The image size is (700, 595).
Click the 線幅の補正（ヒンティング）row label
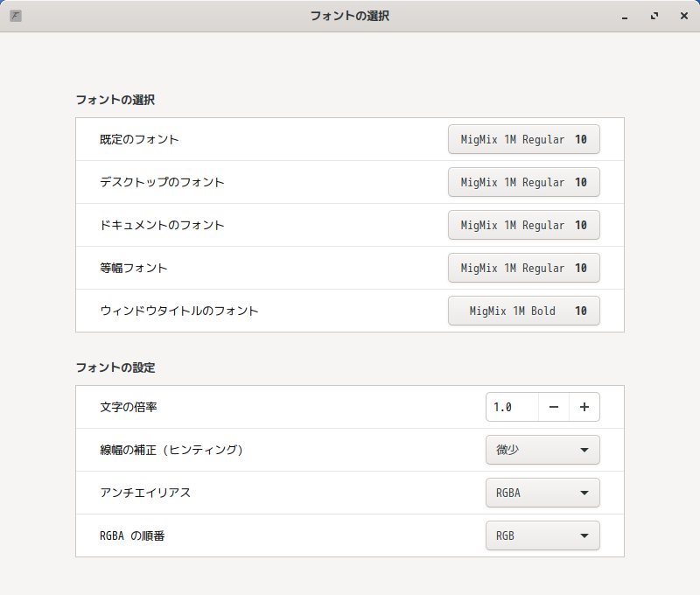171,450
